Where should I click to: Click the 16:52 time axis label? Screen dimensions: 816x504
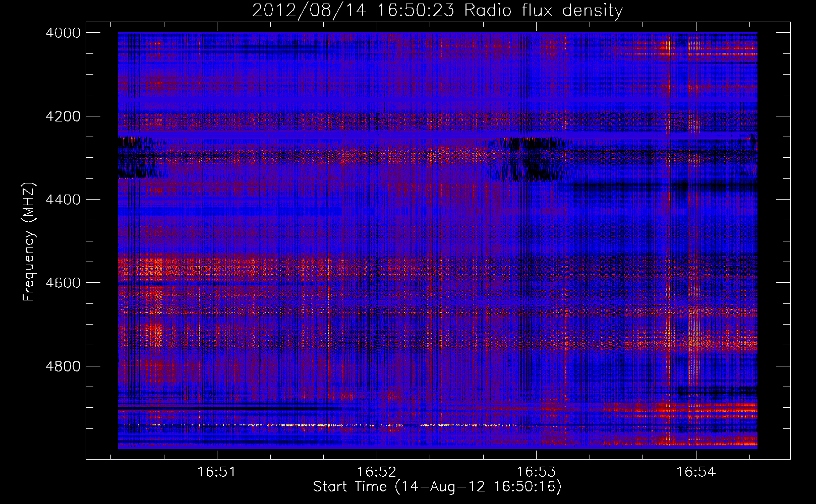tap(377, 472)
